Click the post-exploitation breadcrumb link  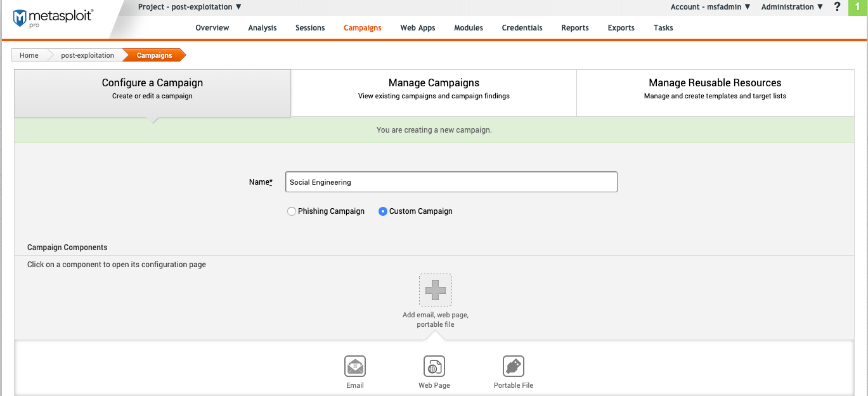pyautogui.click(x=87, y=55)
